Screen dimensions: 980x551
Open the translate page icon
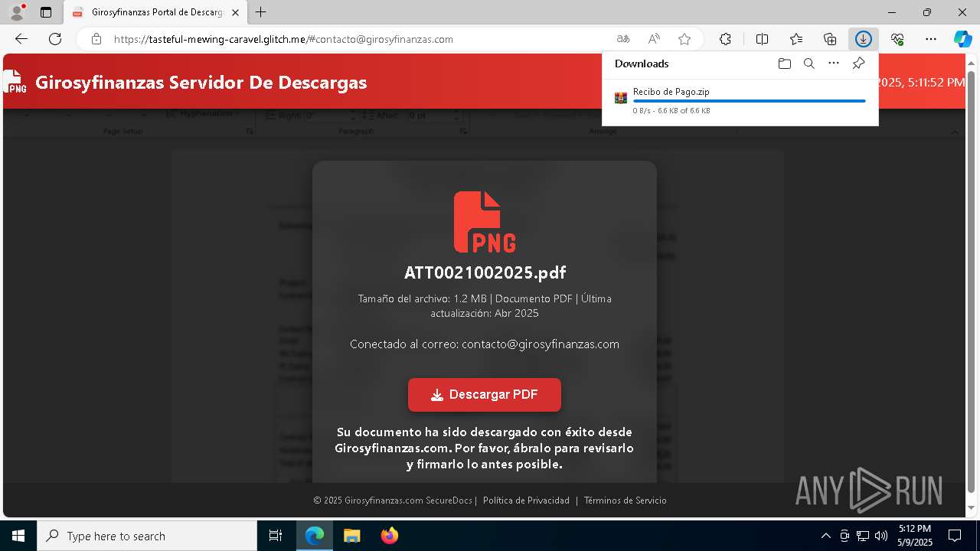click(x=623, y=39)
